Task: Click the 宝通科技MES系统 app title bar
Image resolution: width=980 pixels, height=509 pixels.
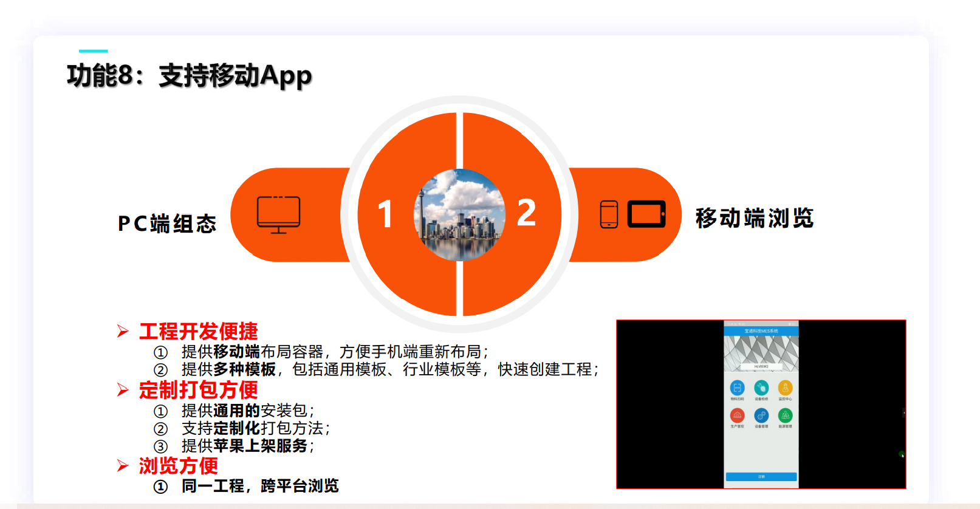Action: click(761, 331)
